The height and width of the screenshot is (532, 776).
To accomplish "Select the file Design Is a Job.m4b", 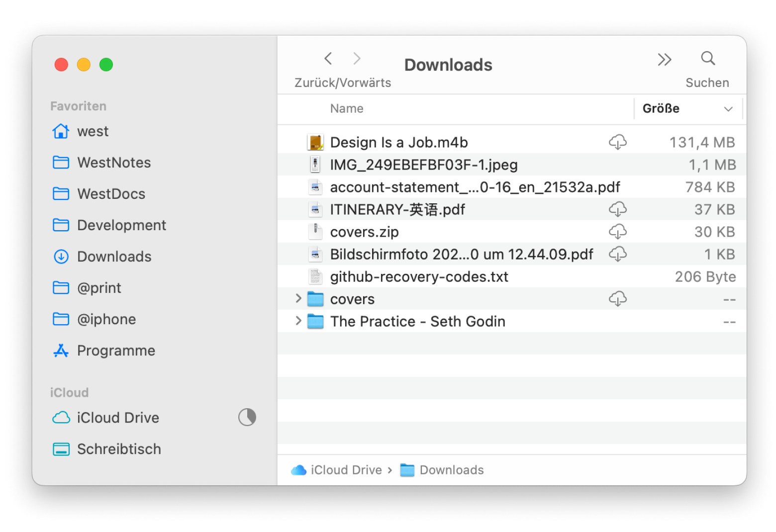I will tap(399, 142).
